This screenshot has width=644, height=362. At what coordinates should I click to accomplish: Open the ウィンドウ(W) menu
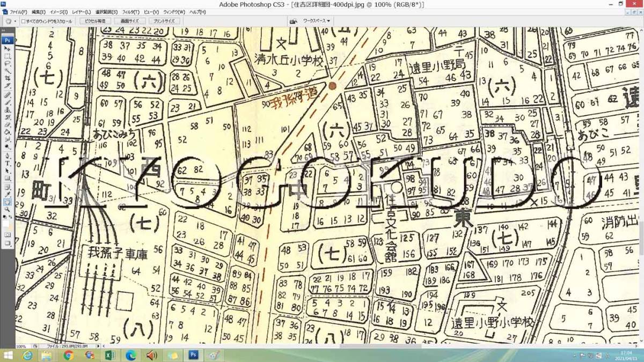[174, 12]
